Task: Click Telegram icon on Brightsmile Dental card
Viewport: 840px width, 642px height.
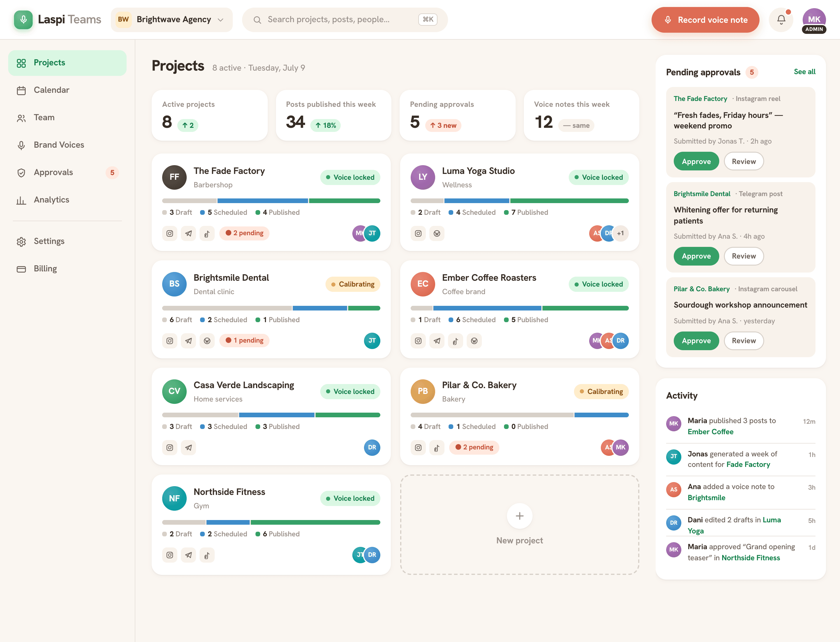Action: click(x=188, y=341)
